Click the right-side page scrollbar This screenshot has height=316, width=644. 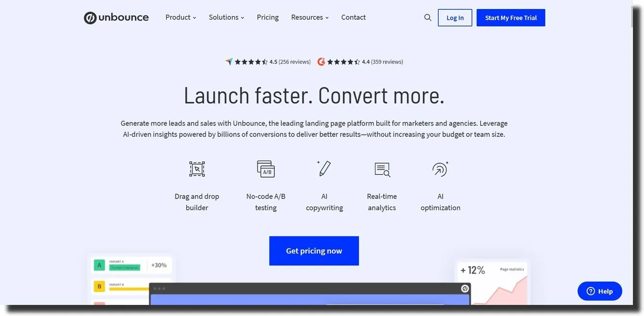click(x=632, y=14)
